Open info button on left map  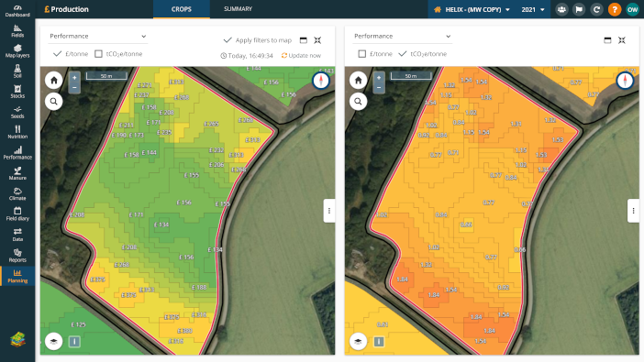click(x=74, y=342)
